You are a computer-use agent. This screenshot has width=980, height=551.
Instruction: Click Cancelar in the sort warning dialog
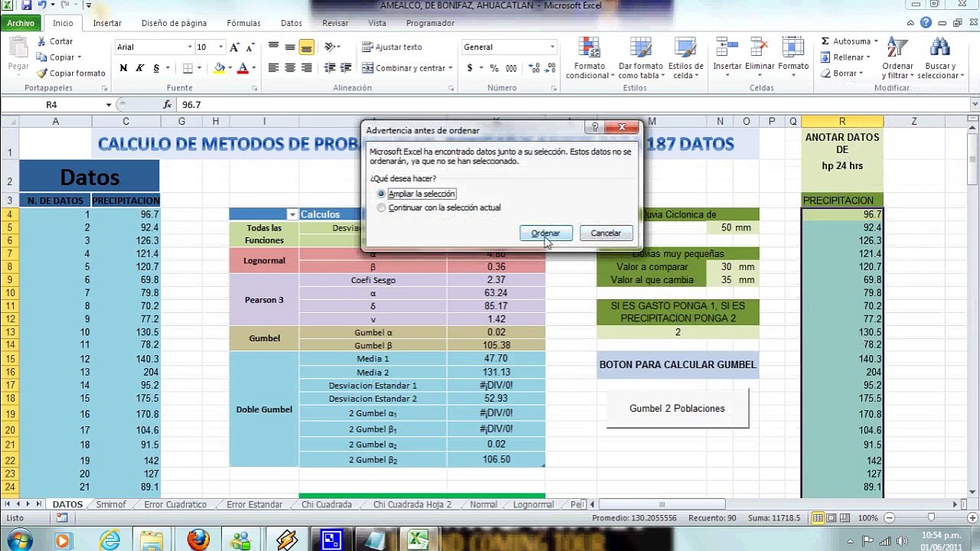coord(606,233)
